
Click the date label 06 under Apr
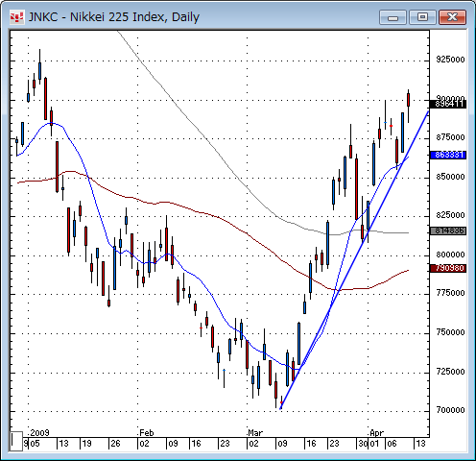[x=392, y=444]
